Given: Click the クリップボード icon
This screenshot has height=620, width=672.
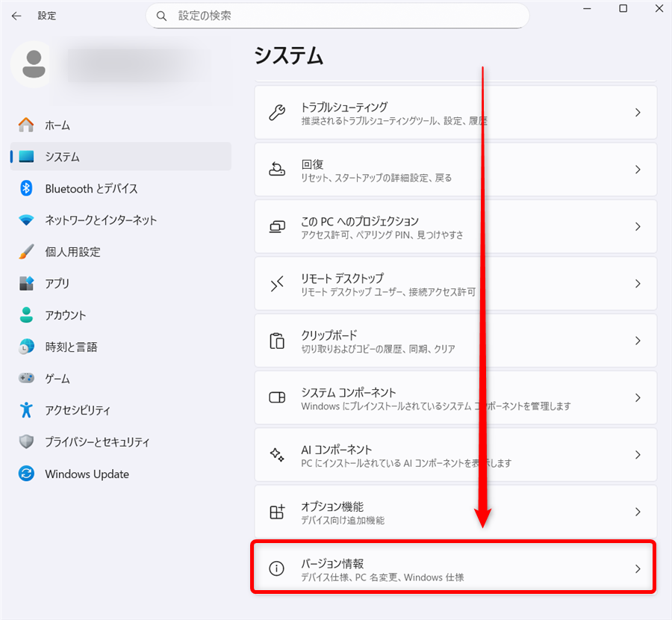Looking at the screenshot, I should coord(277,341).
